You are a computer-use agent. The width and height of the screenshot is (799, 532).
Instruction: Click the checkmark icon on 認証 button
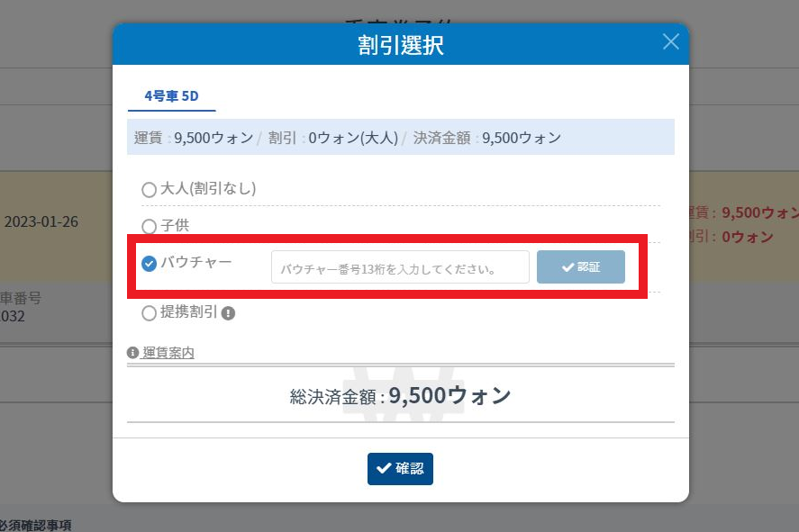(x=567, y=267)
